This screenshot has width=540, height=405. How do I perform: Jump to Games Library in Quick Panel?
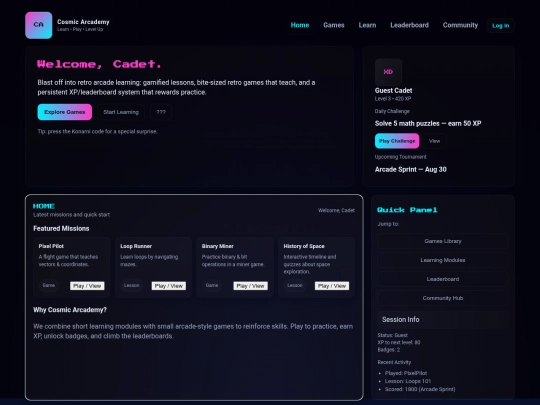click(443, 241)
